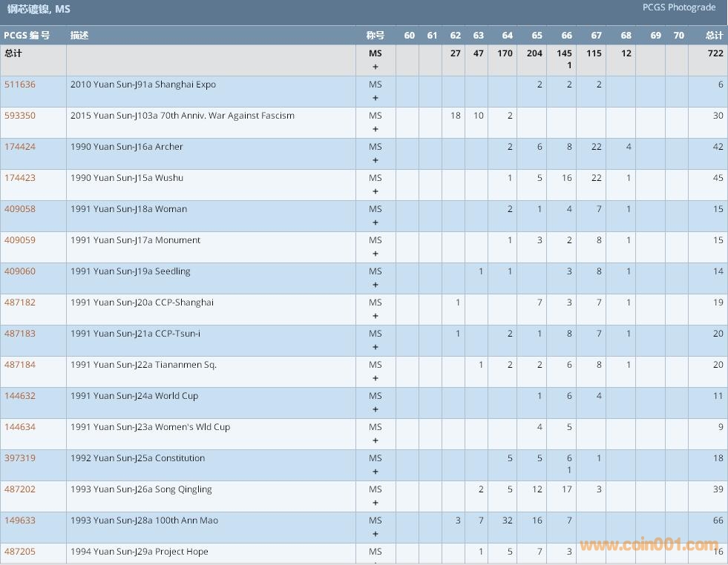The width and height of the screenshot is (728, 565).
Task: Expand plus grades for 2010 Shanghai Expo row
Action: pos(376,98)
